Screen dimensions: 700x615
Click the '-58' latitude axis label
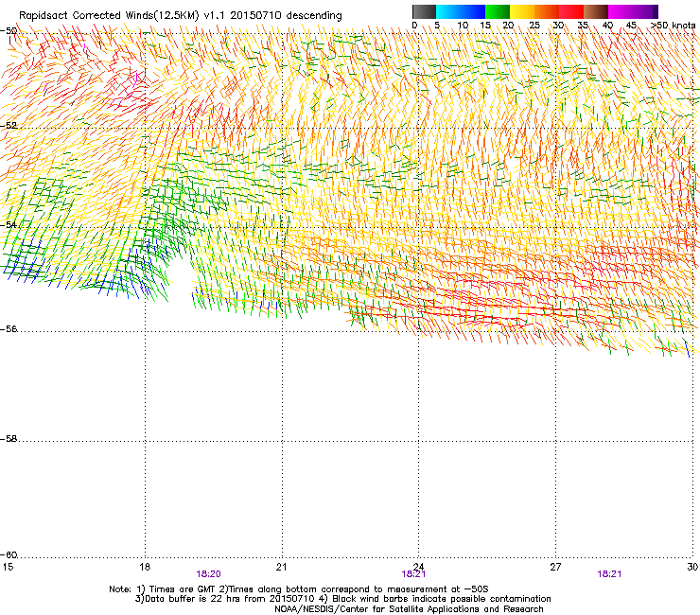click(x=9, y=439)
